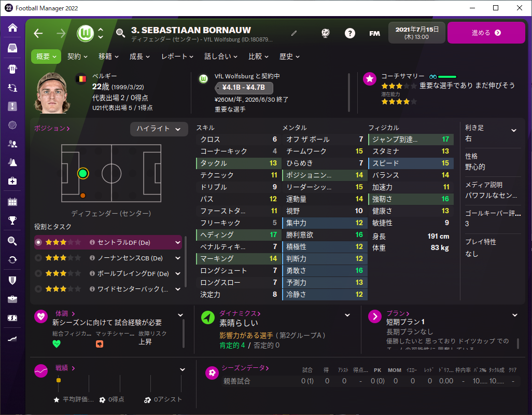Image resolution: width=532 pixels, height=415 pixels.
Task: Click the 進める continue button
Action: tap(486, 33)
